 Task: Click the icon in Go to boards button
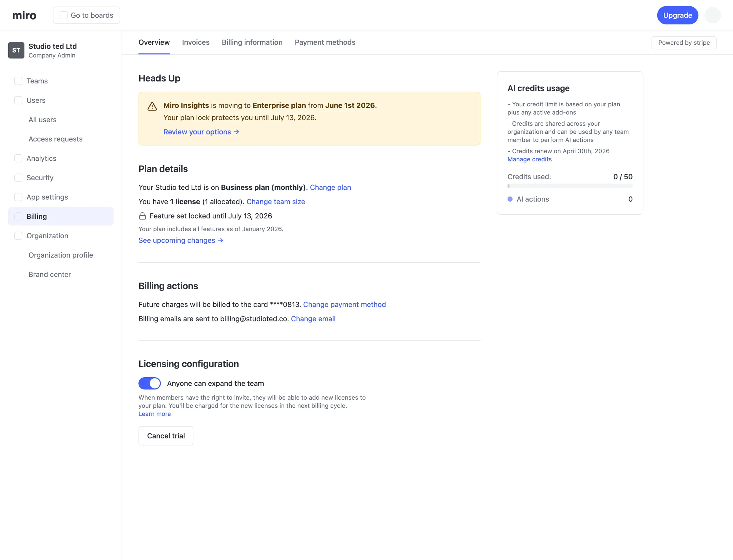click(x=63, y=15)
